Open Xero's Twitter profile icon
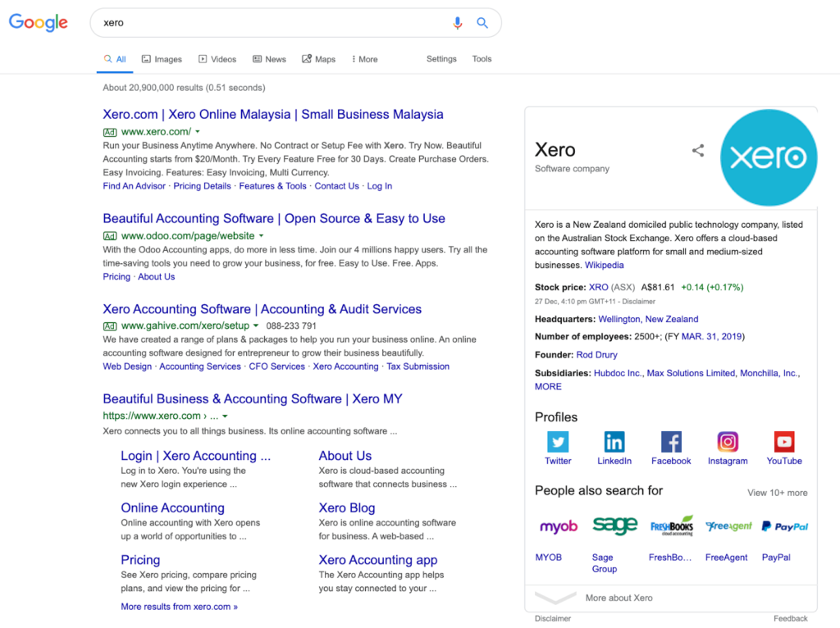 (558, 442)
